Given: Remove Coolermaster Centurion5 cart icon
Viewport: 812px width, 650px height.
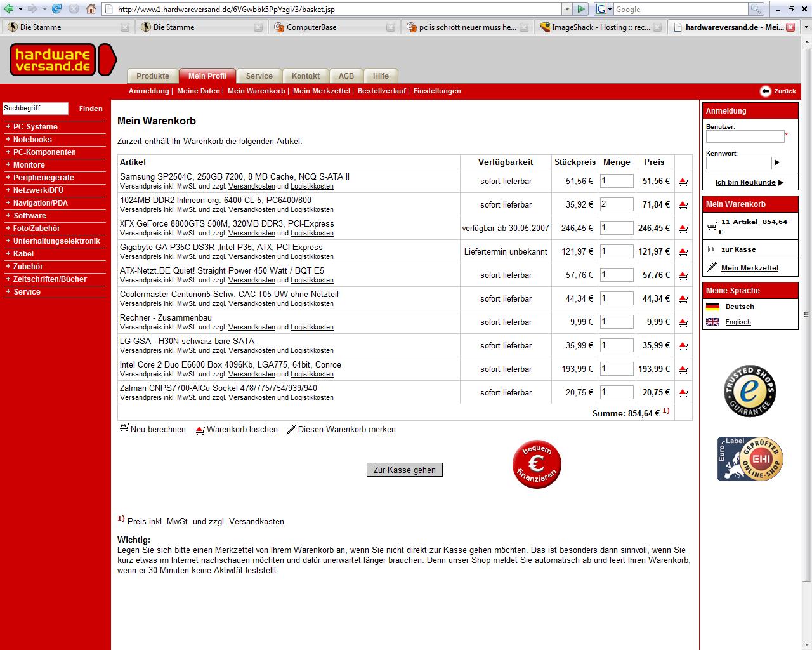Looking at the screenshot, I should pyautogui.click(x=683, y=299).
